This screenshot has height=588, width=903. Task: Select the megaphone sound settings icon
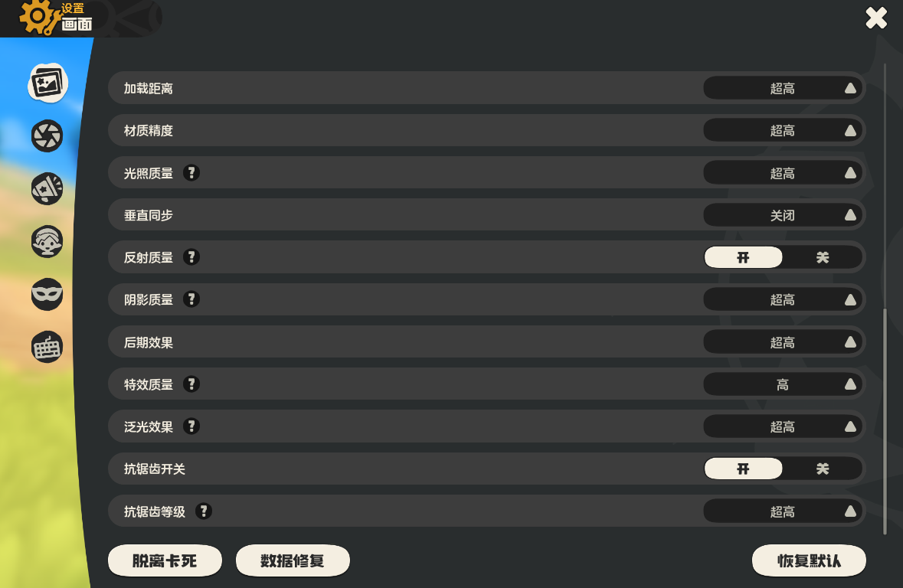tap(47, 188)
